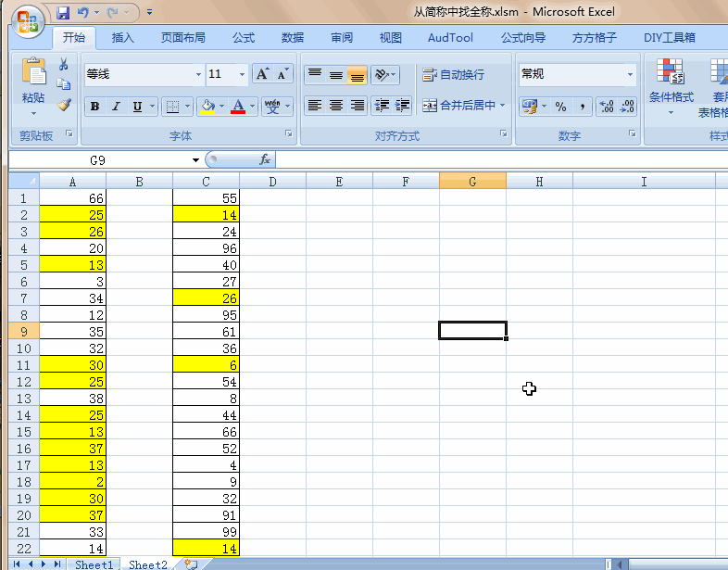
Task: Insert a new worksheet tab icon
Action: point(191,564)
